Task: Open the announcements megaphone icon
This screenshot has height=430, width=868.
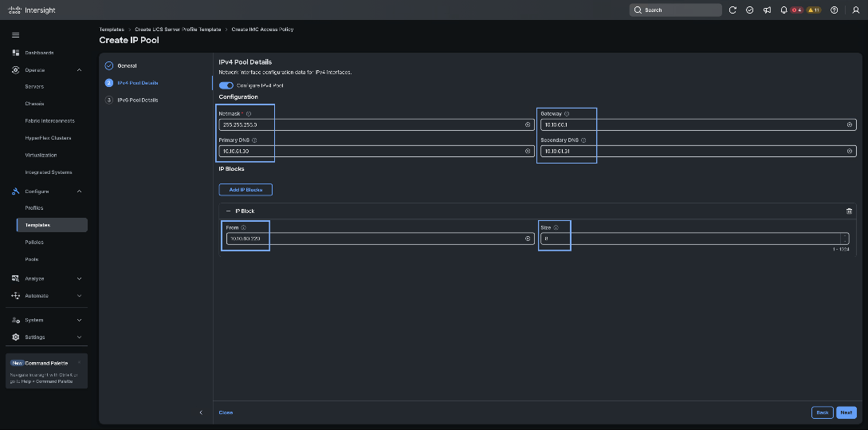Action: [x=767, y=10]
